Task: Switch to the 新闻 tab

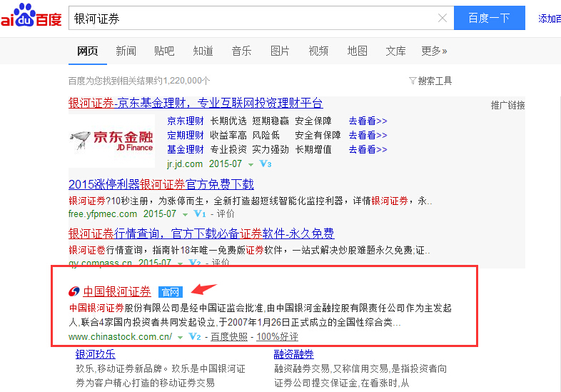Action: (x=126, y=51)
